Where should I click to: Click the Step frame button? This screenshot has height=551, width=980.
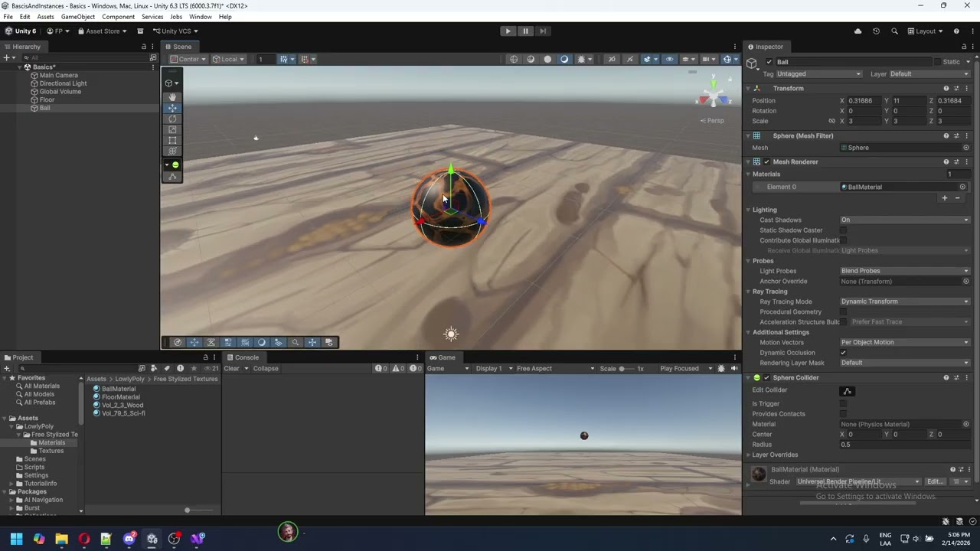pos(543,31)
